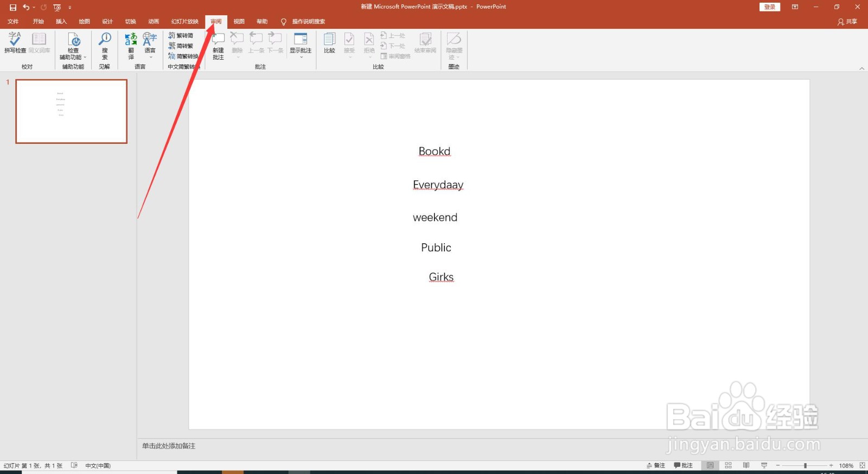Switch to reading view
This screenshot has height=474, width=868.
click(746, 465)
